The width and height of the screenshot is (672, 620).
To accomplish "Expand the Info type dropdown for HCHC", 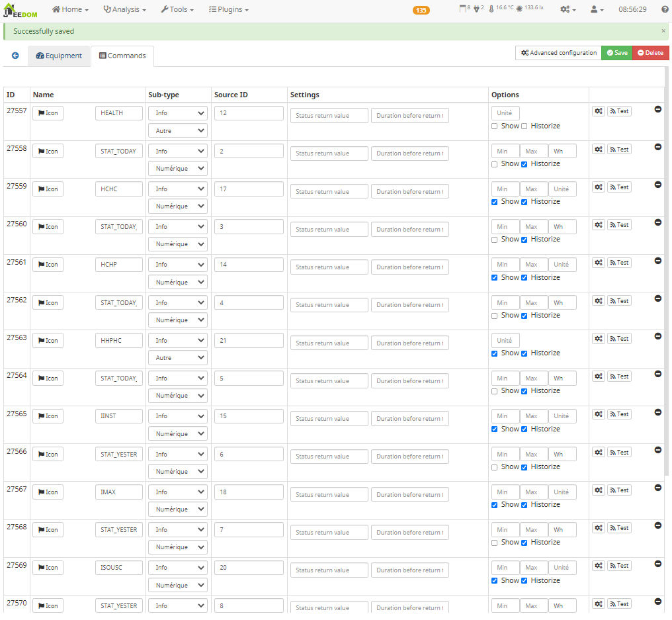I will click(177, 189).
